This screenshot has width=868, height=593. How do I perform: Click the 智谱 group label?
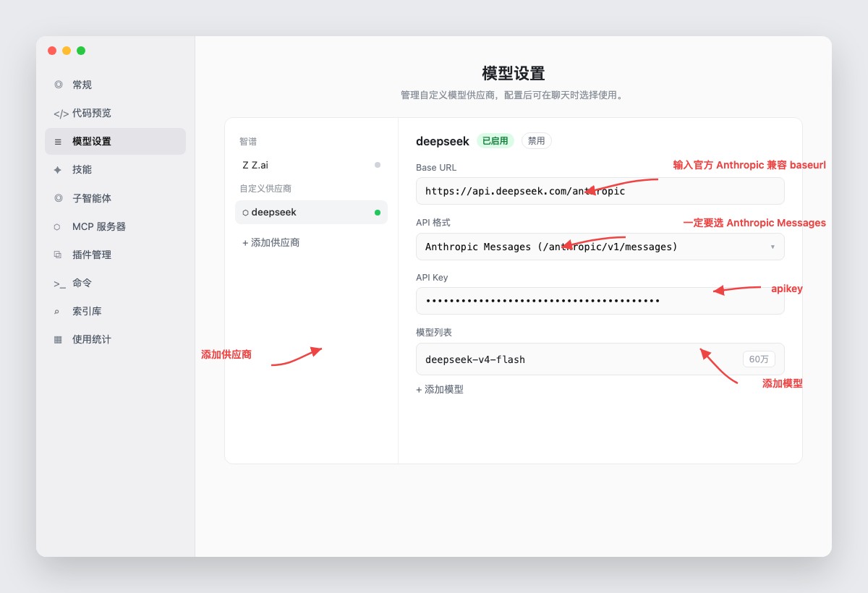248,142
